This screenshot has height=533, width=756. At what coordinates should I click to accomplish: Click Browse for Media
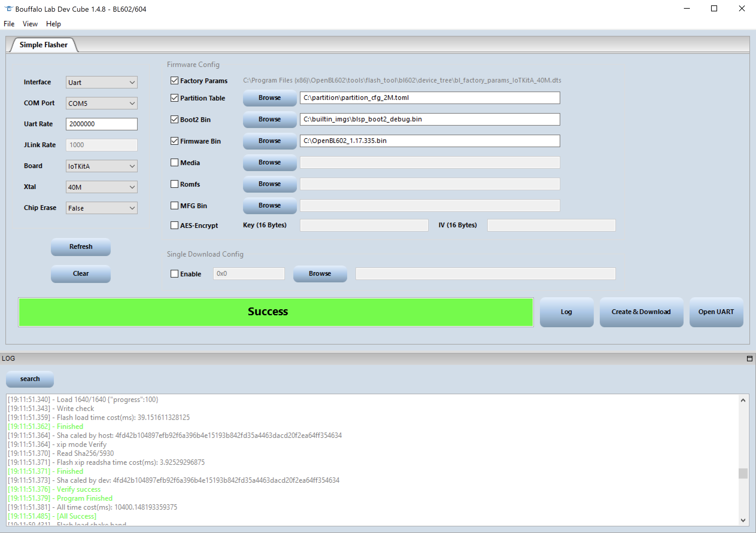pos(270,162)
